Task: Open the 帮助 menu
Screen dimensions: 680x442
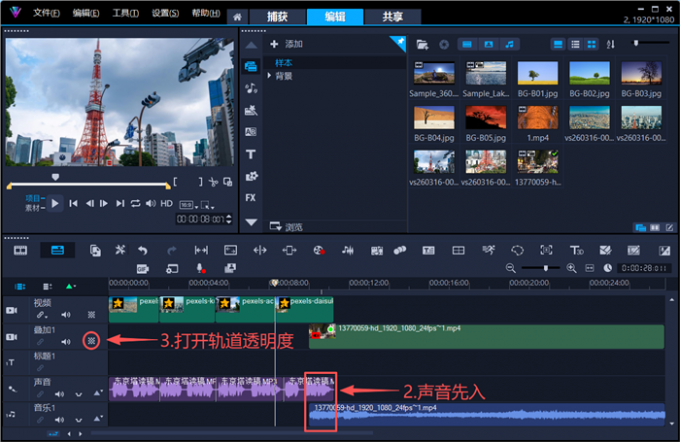Action: 206,13
